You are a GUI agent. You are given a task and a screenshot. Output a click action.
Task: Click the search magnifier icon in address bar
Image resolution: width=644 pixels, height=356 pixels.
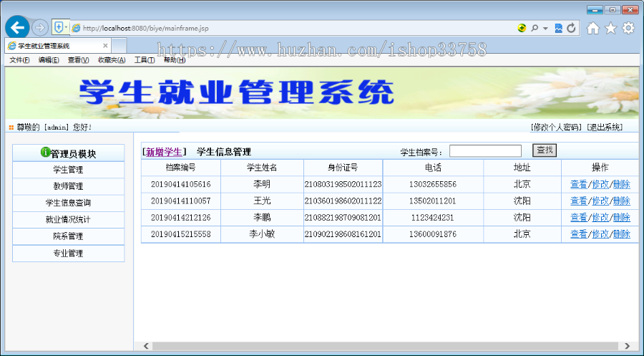(535, 28)
